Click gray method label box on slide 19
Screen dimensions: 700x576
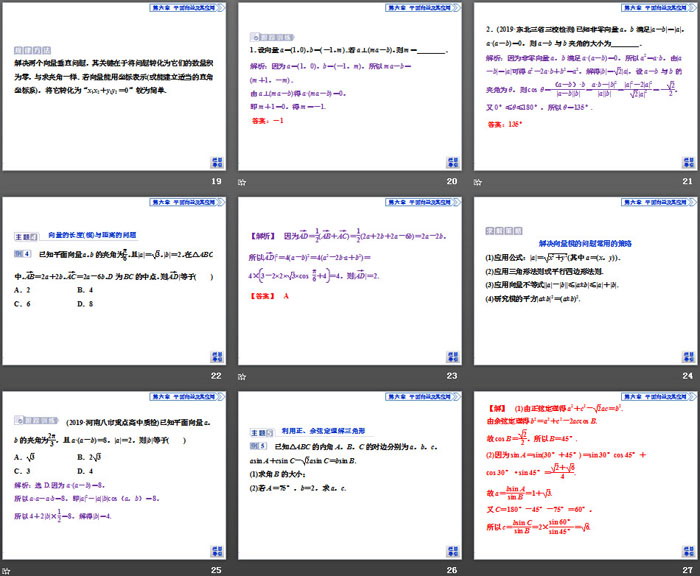(32, 50)
